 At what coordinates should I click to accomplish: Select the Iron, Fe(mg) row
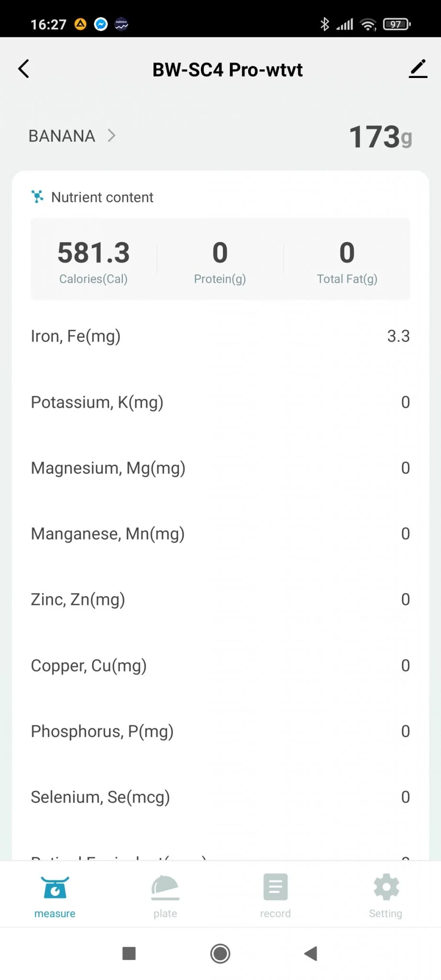coord(220,336)
